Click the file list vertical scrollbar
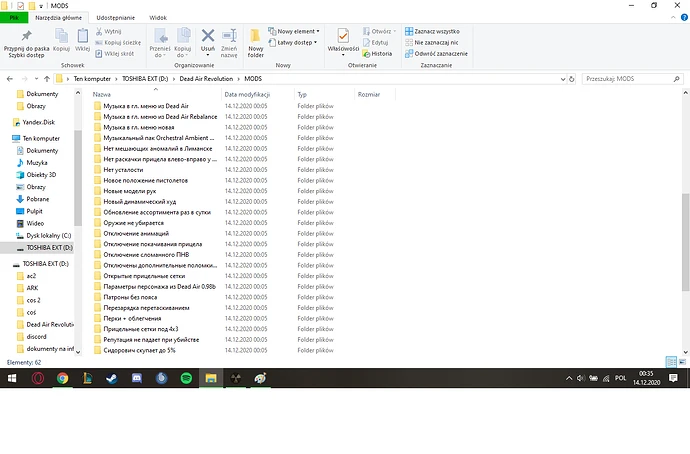Image resolution: width=690 pixels, height=454 pixels. pyautogui.click(x=685, y=242)
